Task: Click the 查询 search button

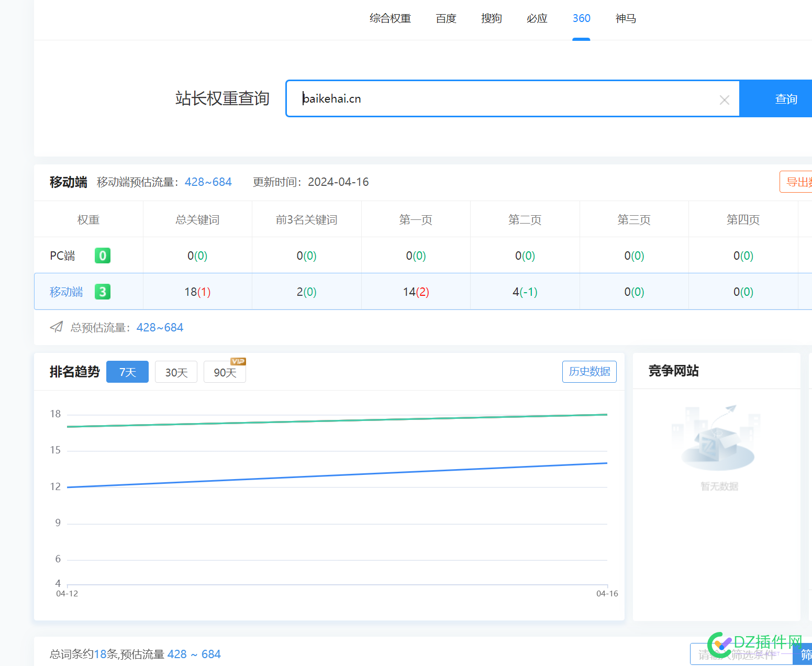Action: click(776, 98)
